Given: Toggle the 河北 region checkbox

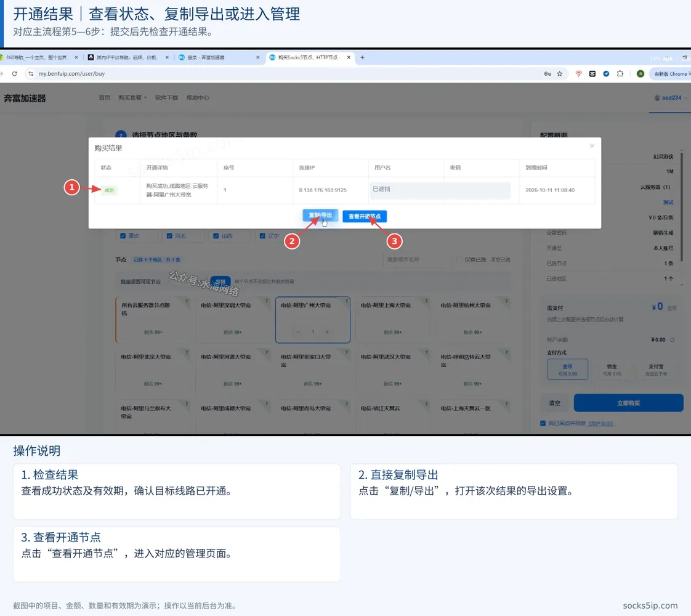Looking at the screenshot, I should (169, 236).
